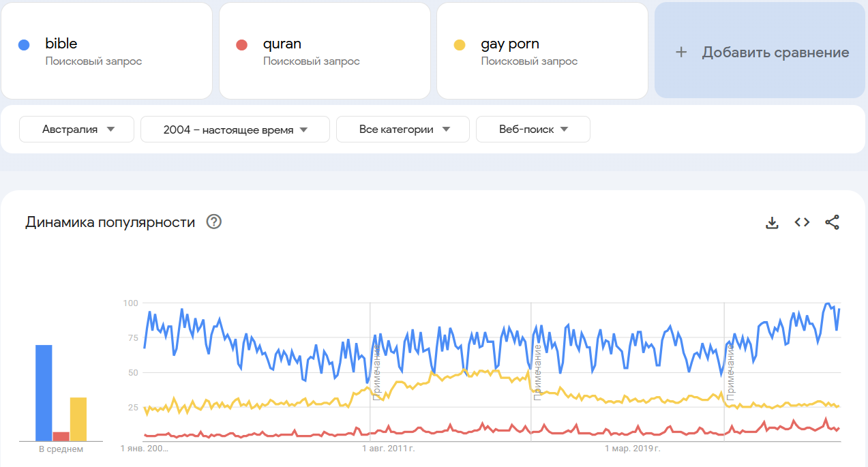
Task: Click the embed code icon
Action: [x=802, y=222]
